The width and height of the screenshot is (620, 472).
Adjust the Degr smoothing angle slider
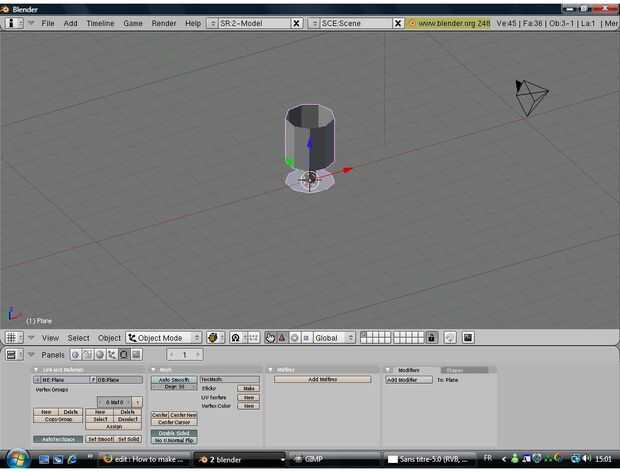[x=174, y=387]
